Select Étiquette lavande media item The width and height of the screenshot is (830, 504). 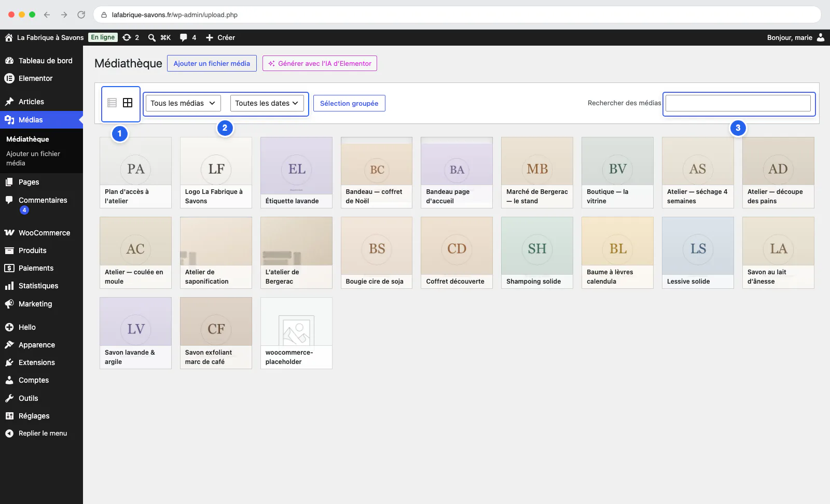click(x=296, y=173)
